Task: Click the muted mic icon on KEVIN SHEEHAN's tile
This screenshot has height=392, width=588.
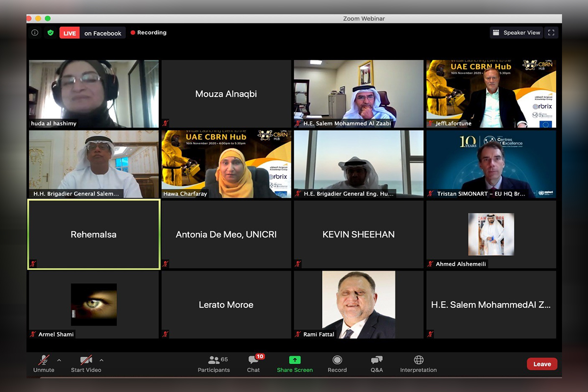Action: click(298, 264)
